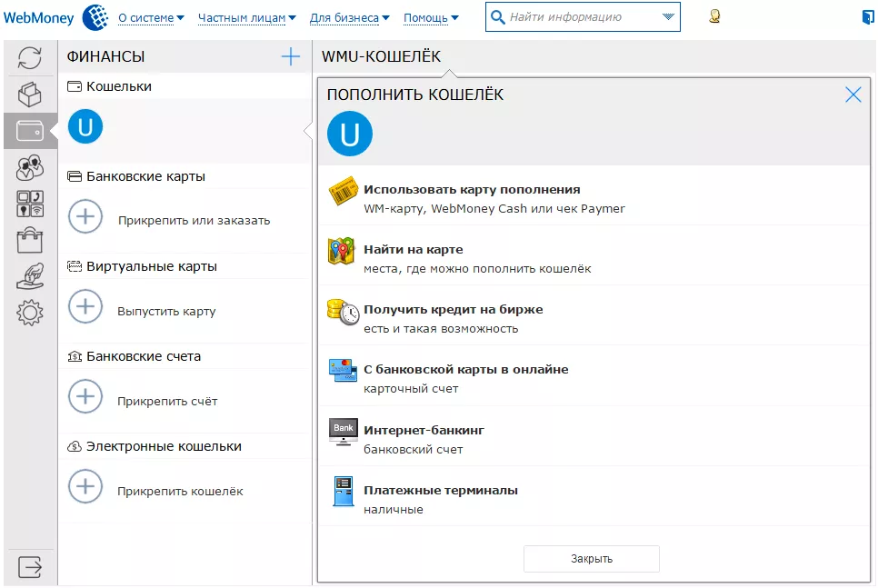
Task: Click the Прикрепить счёт text
Action: click(167, 401)
